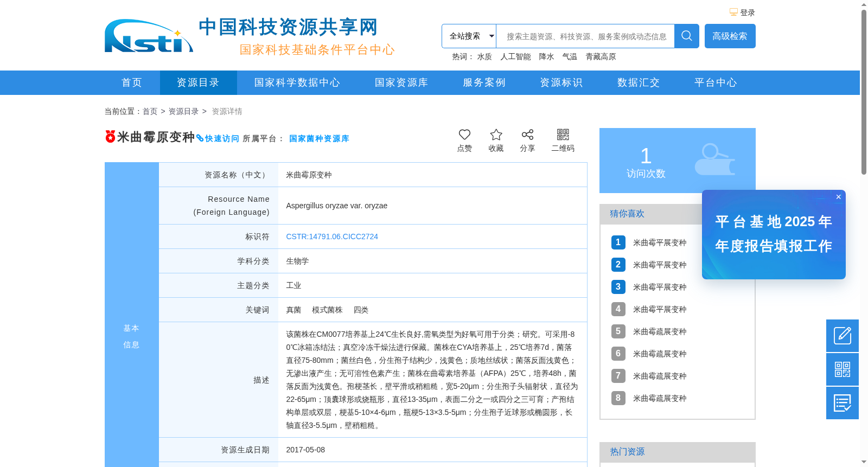Open 平台中心 navigation tab
This screenshot has width=868, height=467.
[716, 82]
